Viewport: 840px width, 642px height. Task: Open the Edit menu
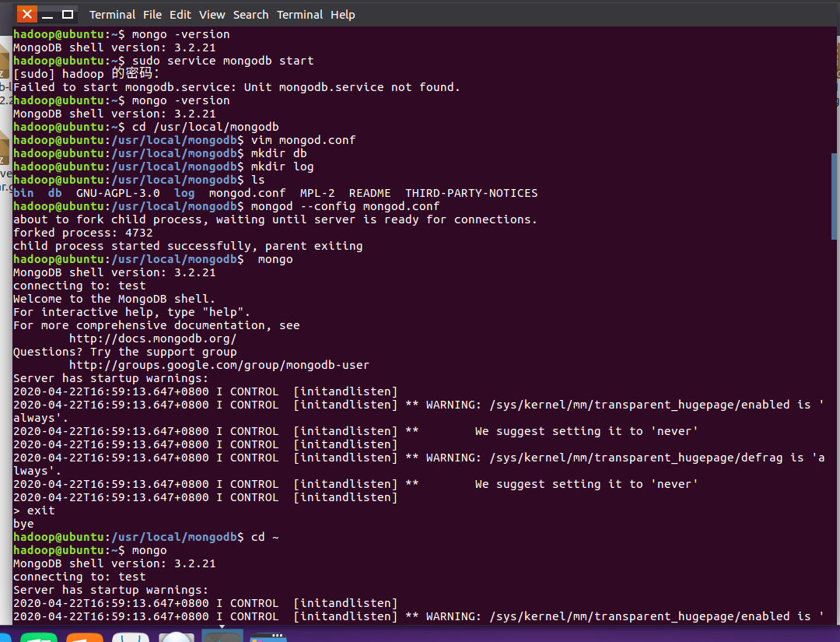[x=180, y=15]
